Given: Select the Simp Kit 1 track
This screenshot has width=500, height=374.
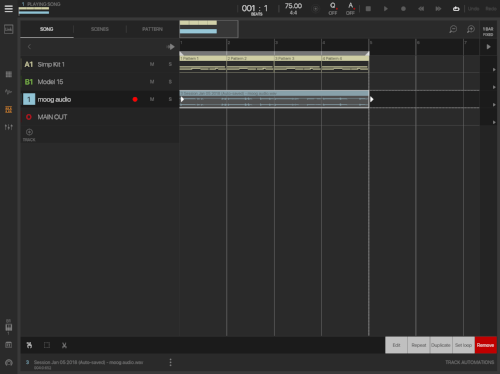Looking at the screenshot, I should 99,64.
